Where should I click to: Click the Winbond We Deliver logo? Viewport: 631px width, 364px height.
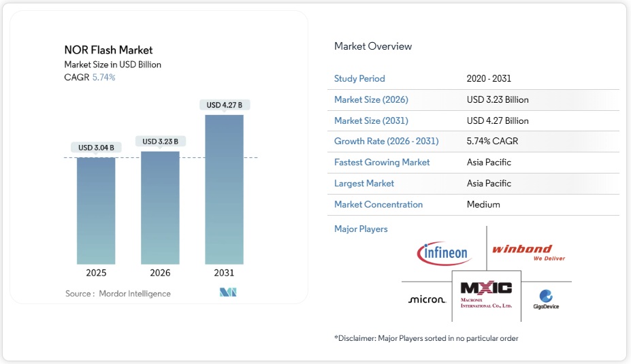click(x=529, y=253)
